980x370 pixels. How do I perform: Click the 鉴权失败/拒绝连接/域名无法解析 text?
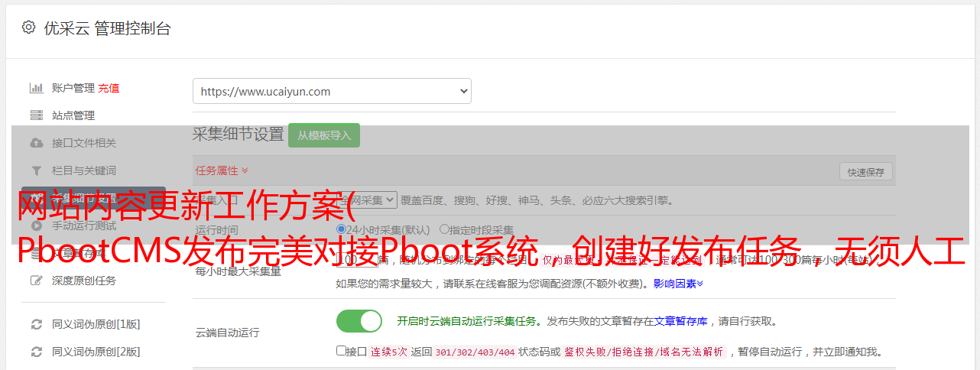(644, 352)
